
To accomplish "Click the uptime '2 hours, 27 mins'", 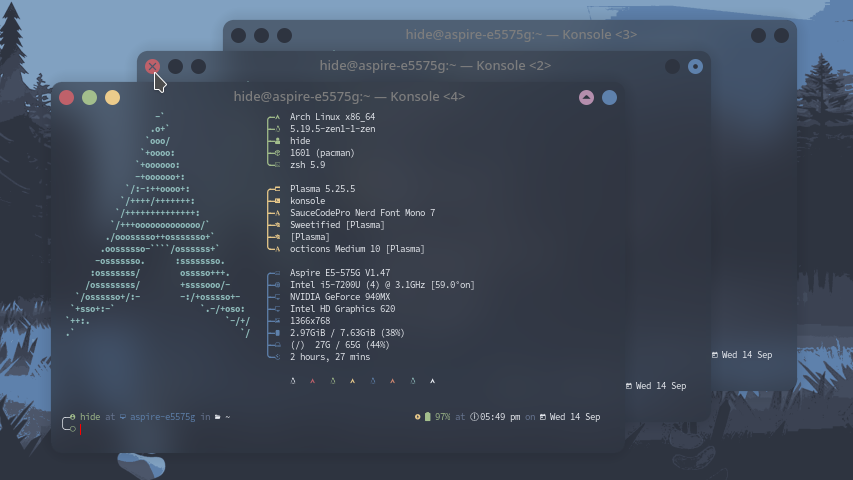I will 330,357.
